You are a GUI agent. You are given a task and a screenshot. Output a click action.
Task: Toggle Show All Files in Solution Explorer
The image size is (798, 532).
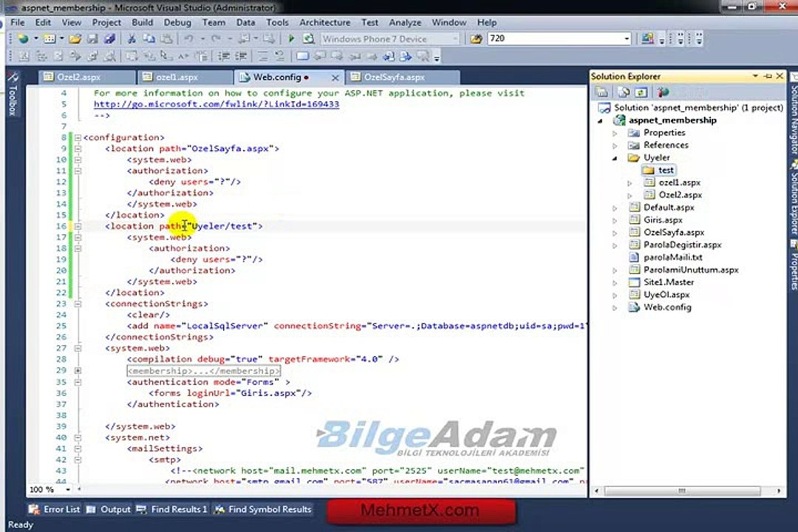pyautogui.click(x=624, y=92)
